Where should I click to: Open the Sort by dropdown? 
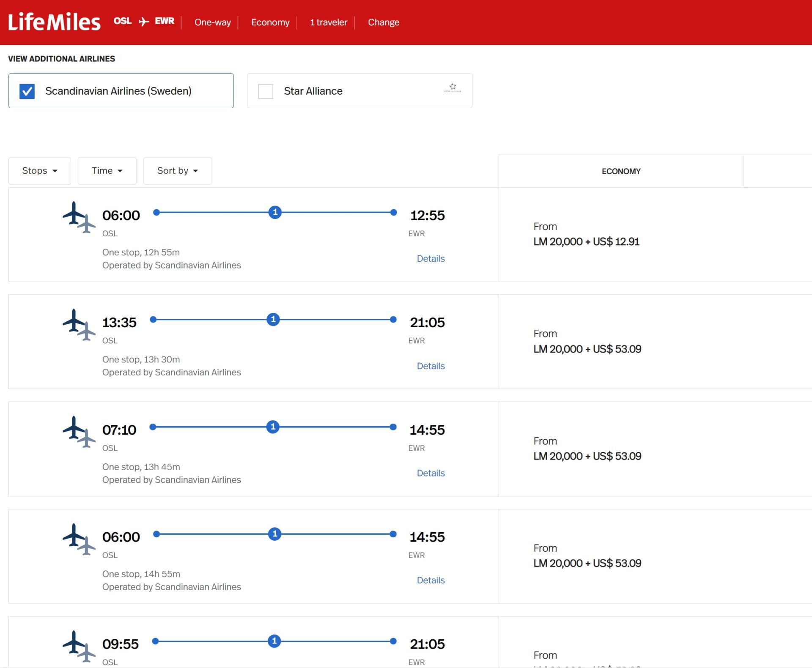click(x=177, y=170)
